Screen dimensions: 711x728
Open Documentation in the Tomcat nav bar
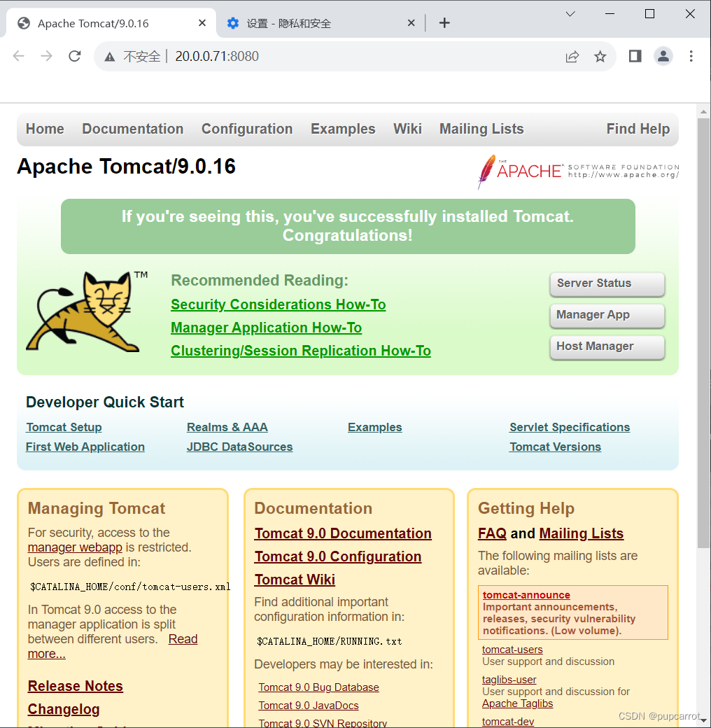pyautogui.click(x=133, y=129)
